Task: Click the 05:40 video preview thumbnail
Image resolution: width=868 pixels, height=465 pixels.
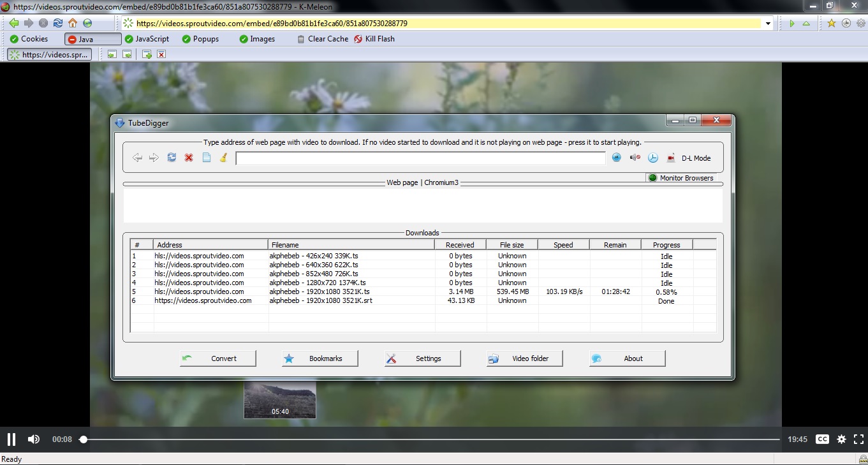Action: coord(280,401)
